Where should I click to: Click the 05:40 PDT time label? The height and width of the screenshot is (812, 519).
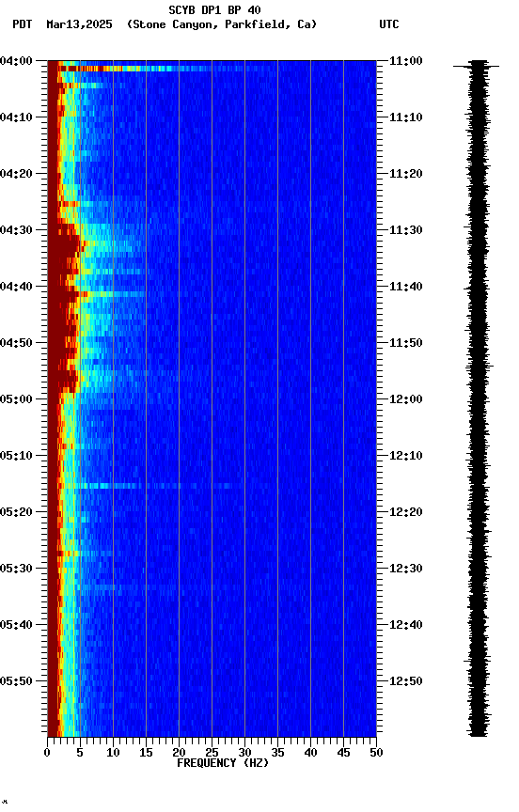(x=16, y=625)
